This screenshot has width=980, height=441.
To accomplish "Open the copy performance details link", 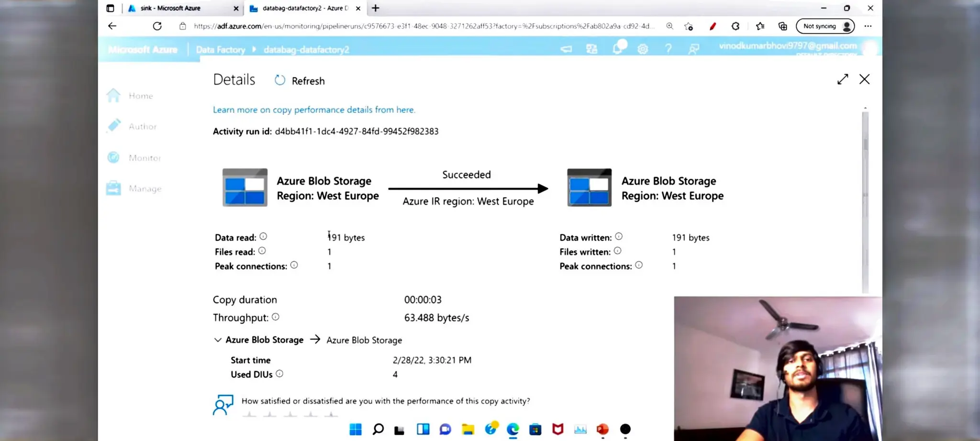I will (x=314, y=110).
